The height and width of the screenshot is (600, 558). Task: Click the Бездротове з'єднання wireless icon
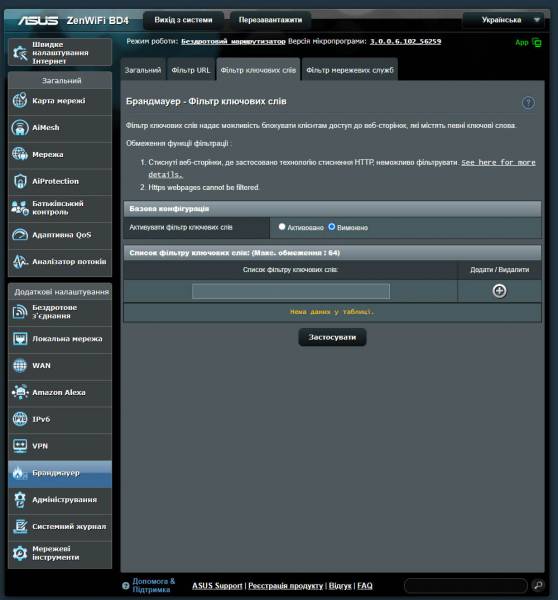(20, 312)
